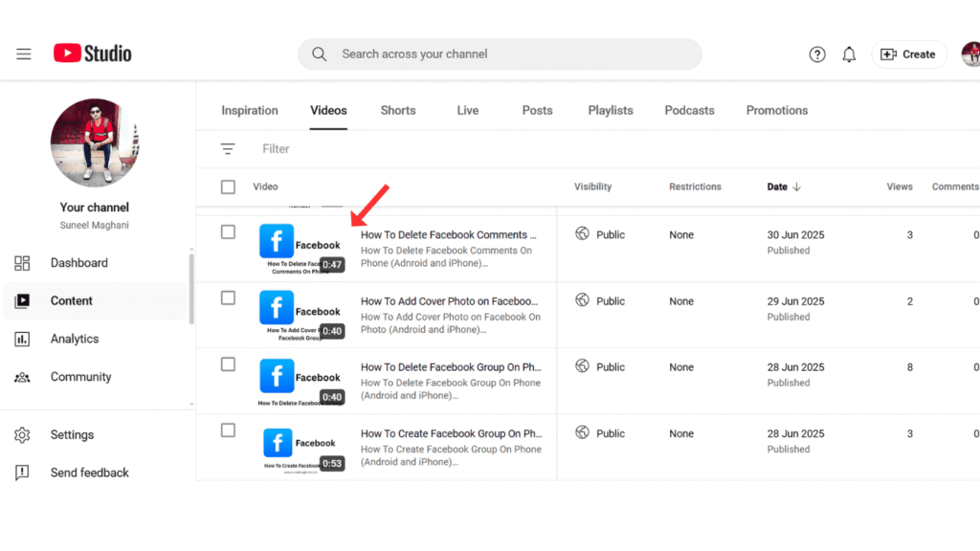Click the Create button

[908, 55]
